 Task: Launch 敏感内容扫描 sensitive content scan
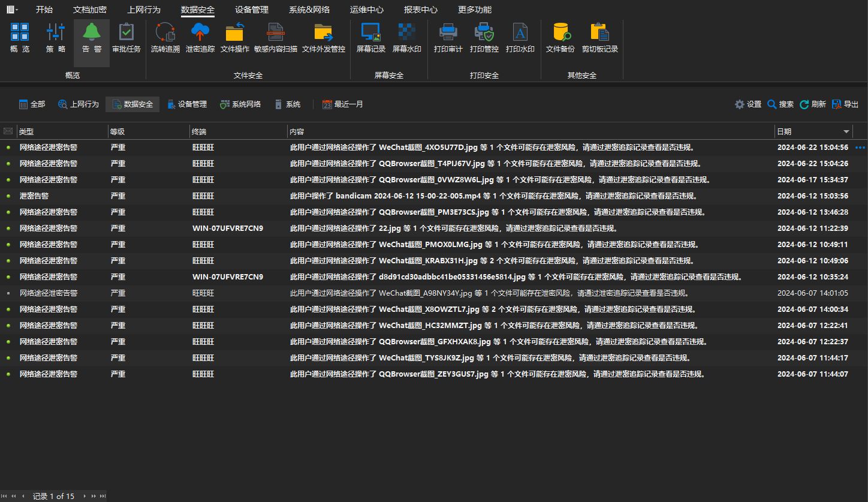(x=276, y=38)
